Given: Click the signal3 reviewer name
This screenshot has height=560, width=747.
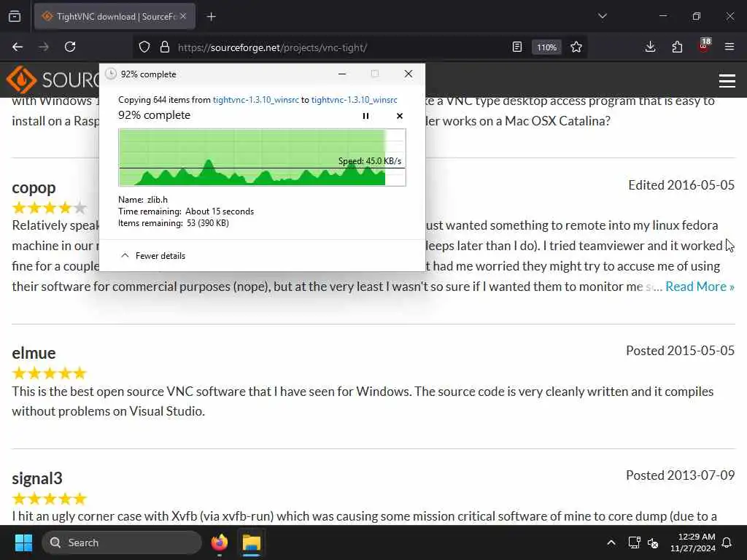Looking at the screenshot, I should [37, 478].
